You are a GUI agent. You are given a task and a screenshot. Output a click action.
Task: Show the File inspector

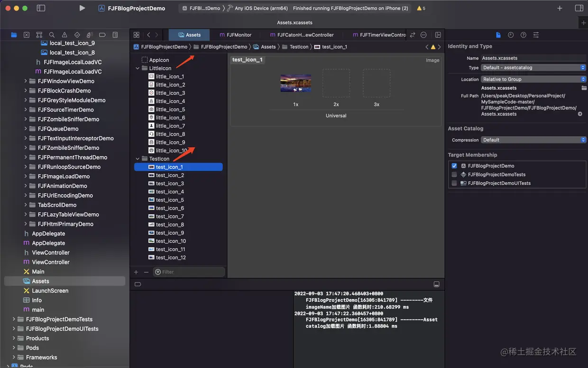498,35
